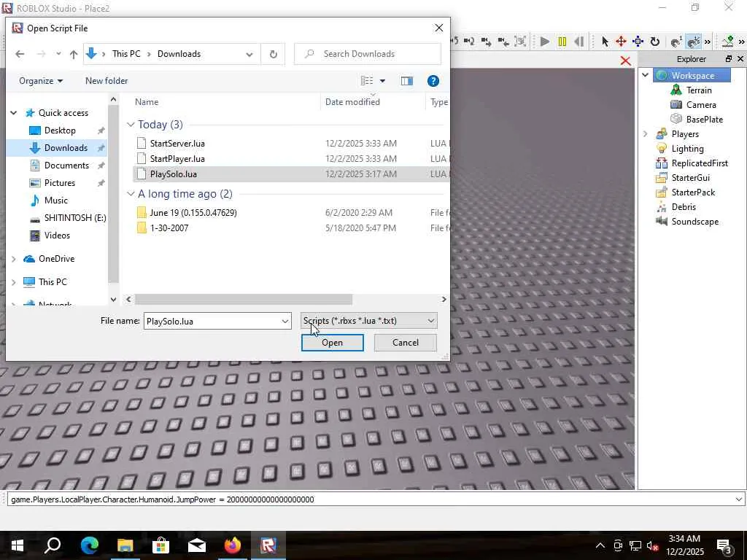
Task: Expand the Players node
Action: (646, 134)
